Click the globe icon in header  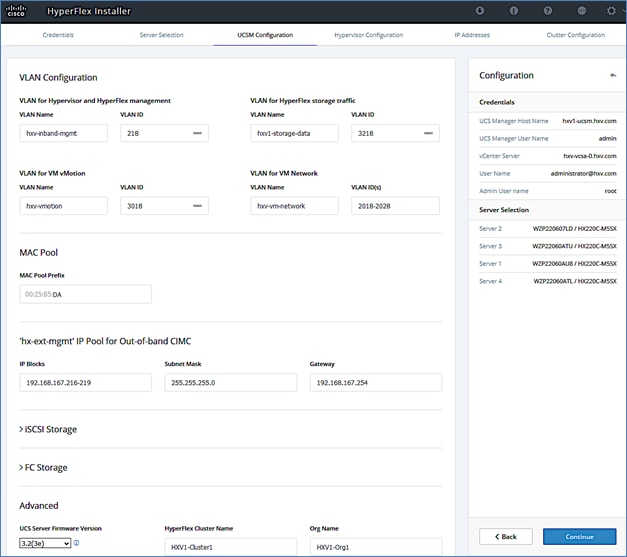(x=582, y=11)
